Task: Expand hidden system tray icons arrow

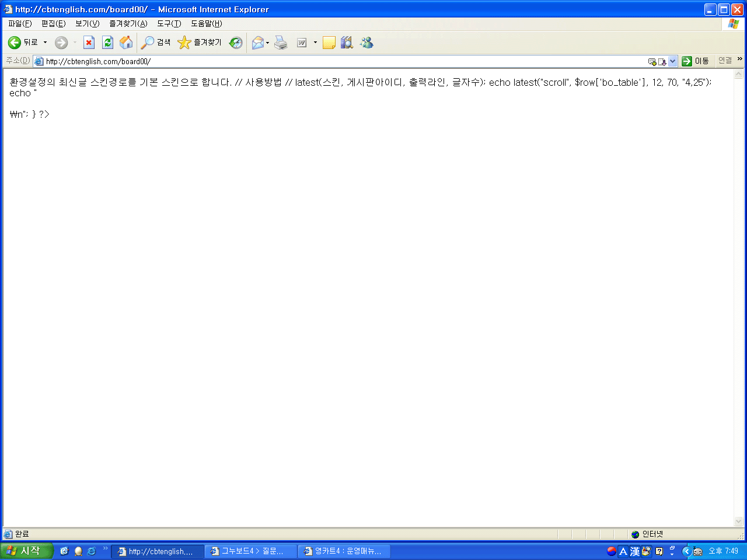Action: 686,551
